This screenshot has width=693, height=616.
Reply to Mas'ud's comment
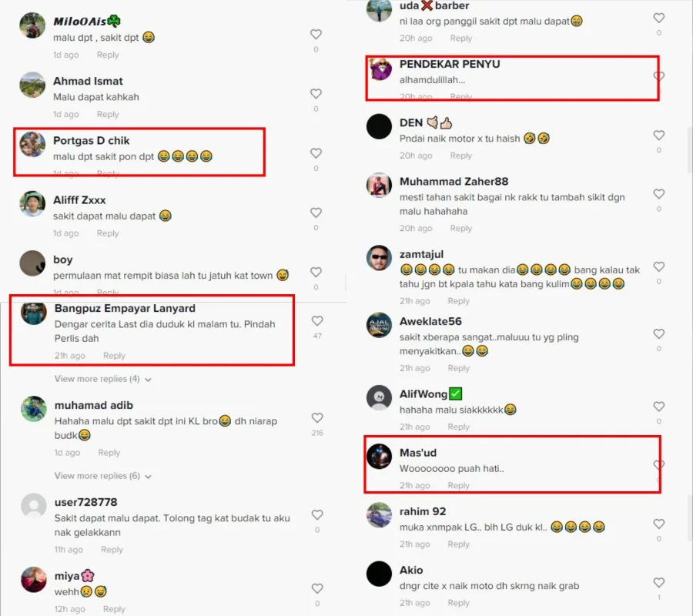(458, 485)
